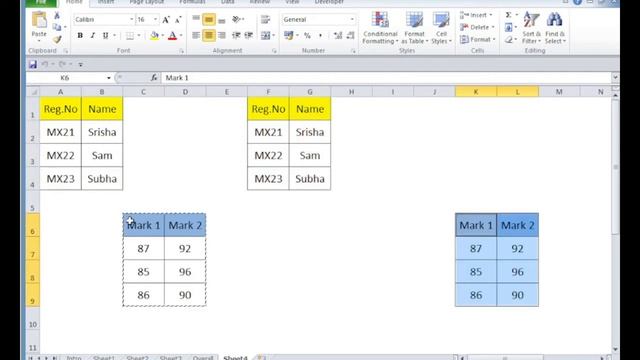Open Alignment dialog box launcher

(x=274, y=51)
